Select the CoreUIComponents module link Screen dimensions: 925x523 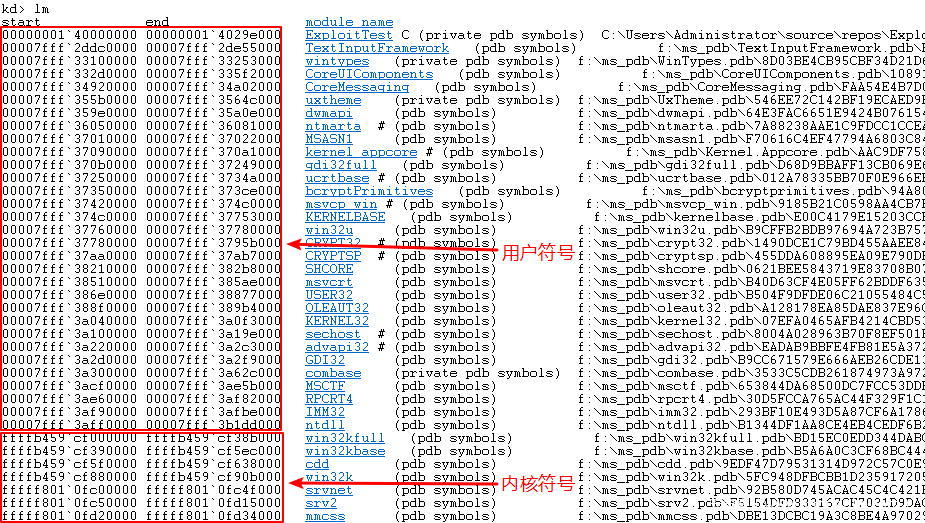click(x=369, y=74)
